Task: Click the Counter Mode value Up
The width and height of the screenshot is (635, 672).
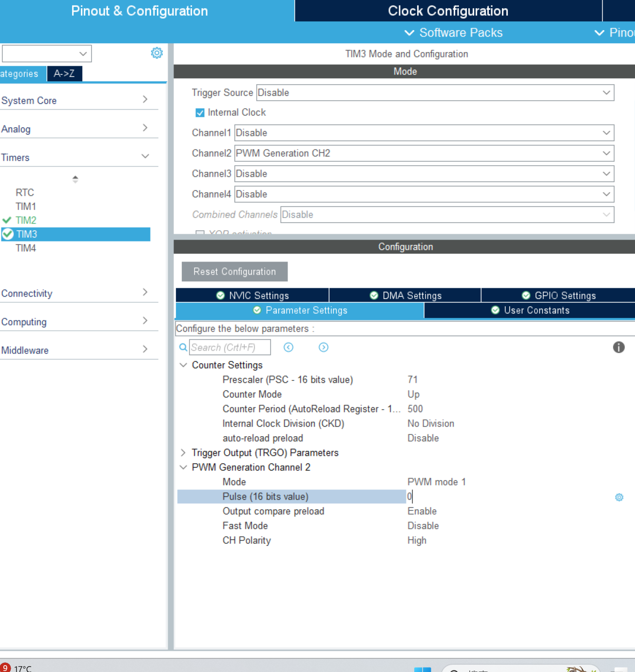Action: point(413,394)
